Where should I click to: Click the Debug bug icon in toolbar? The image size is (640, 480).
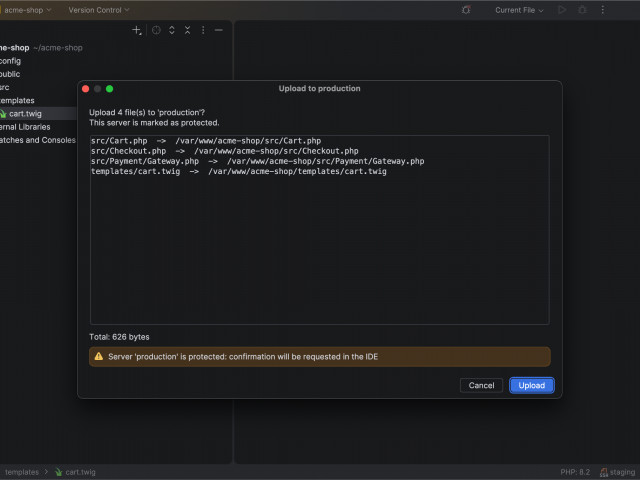[582, 10]
